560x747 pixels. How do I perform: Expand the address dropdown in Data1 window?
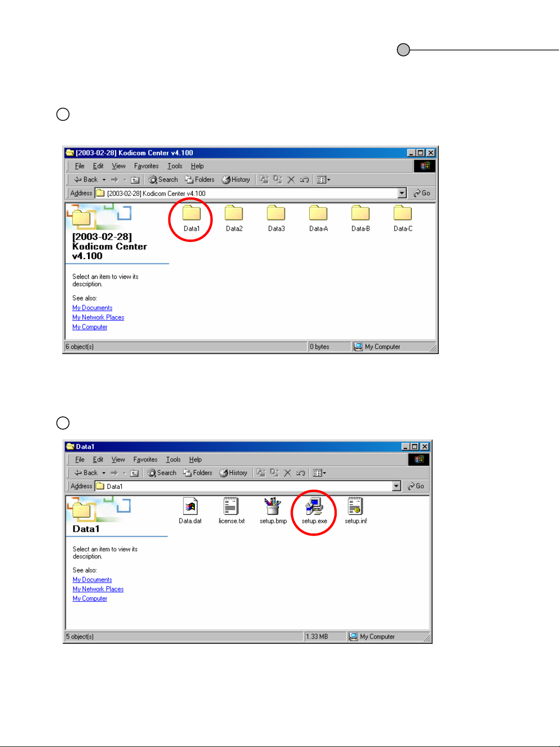point(397,486)
